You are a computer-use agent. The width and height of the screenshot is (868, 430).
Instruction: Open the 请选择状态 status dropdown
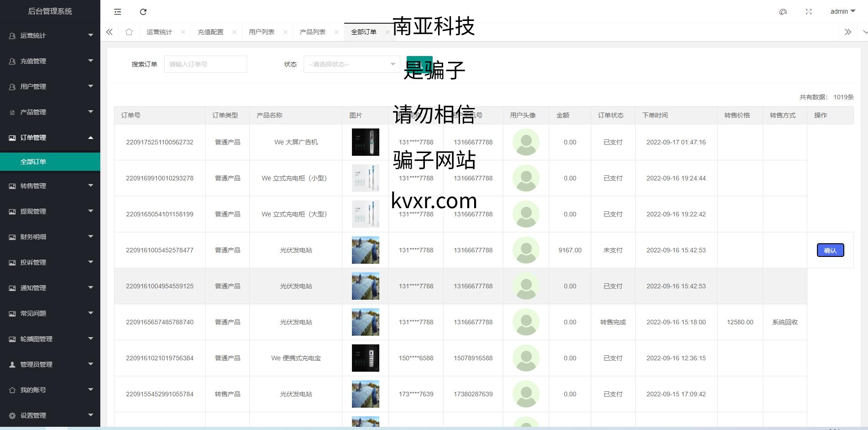(351, 64)
